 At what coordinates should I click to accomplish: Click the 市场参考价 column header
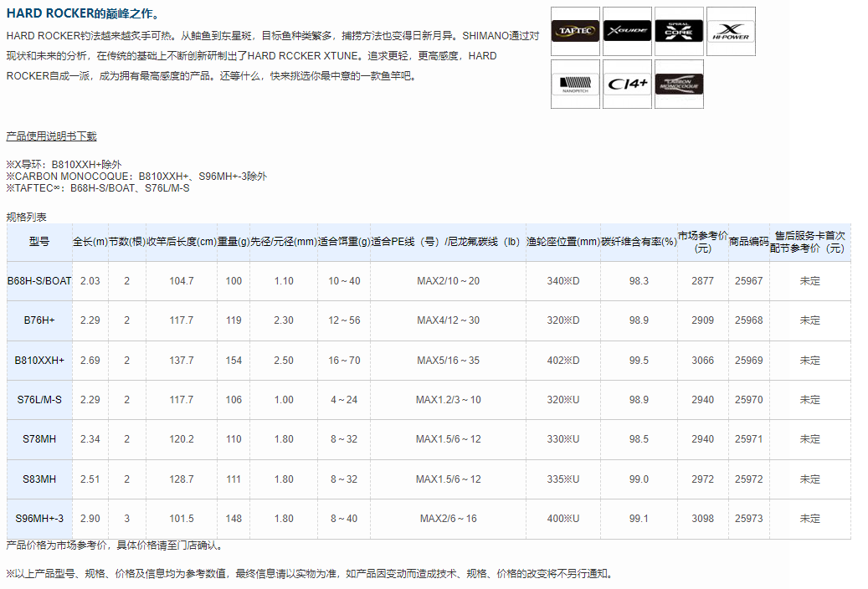(x=702, y=242)
